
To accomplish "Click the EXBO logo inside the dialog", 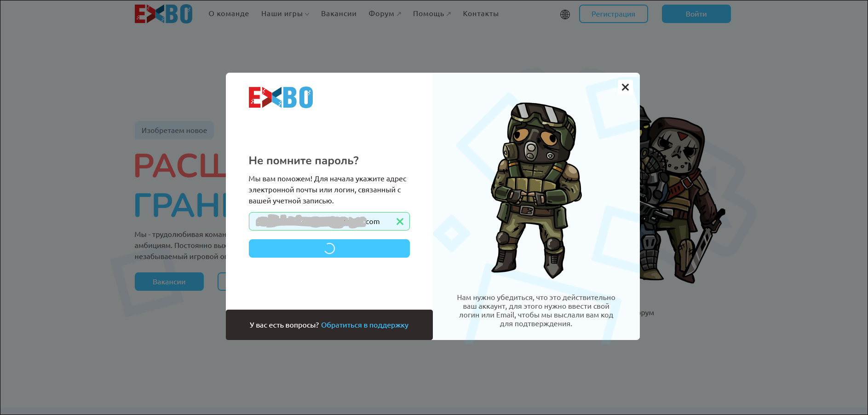I will (x=281, y=98).
